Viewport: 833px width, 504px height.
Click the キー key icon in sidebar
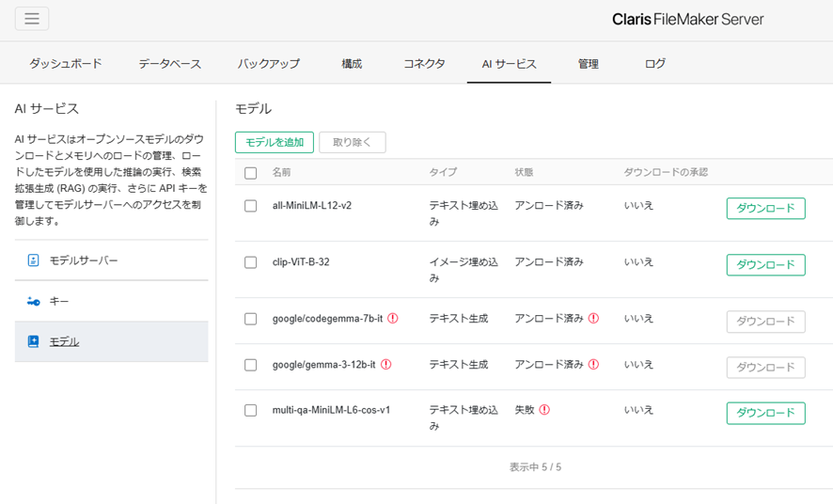34,301
